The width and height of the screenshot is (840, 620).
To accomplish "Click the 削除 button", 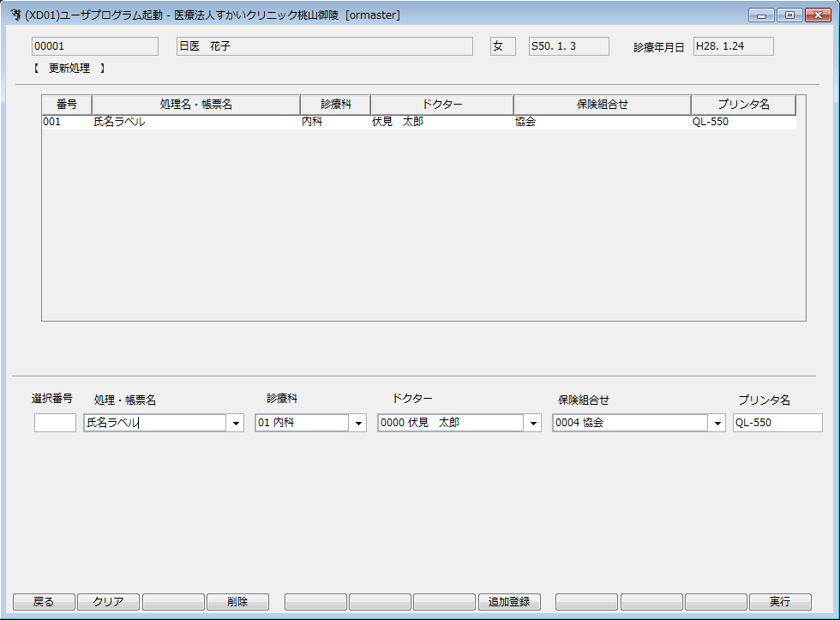I will [x=237, y=602].
